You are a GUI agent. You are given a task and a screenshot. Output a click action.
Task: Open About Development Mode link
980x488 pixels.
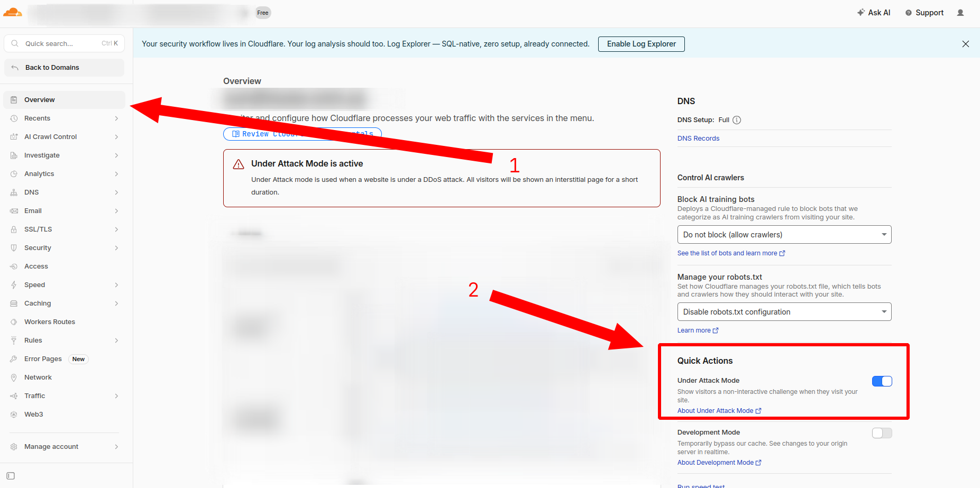click(x=719, y=463)
